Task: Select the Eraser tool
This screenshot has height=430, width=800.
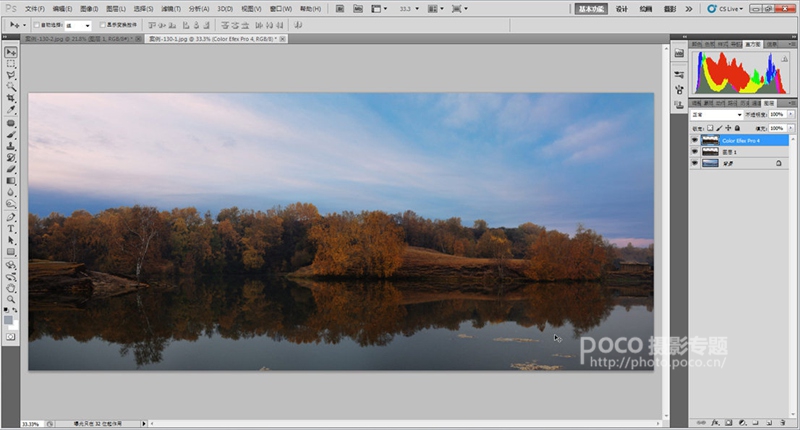Action: [11, 169]
